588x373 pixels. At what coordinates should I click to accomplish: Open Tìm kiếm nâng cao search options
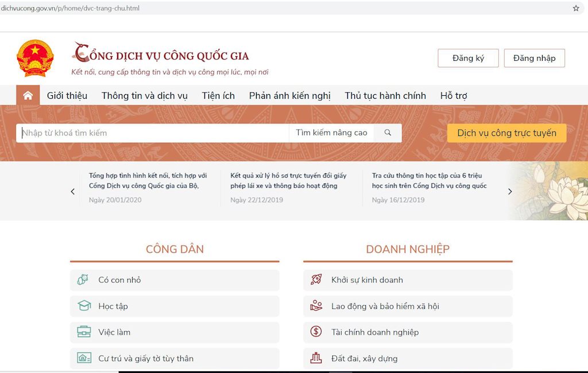(331, 133)
